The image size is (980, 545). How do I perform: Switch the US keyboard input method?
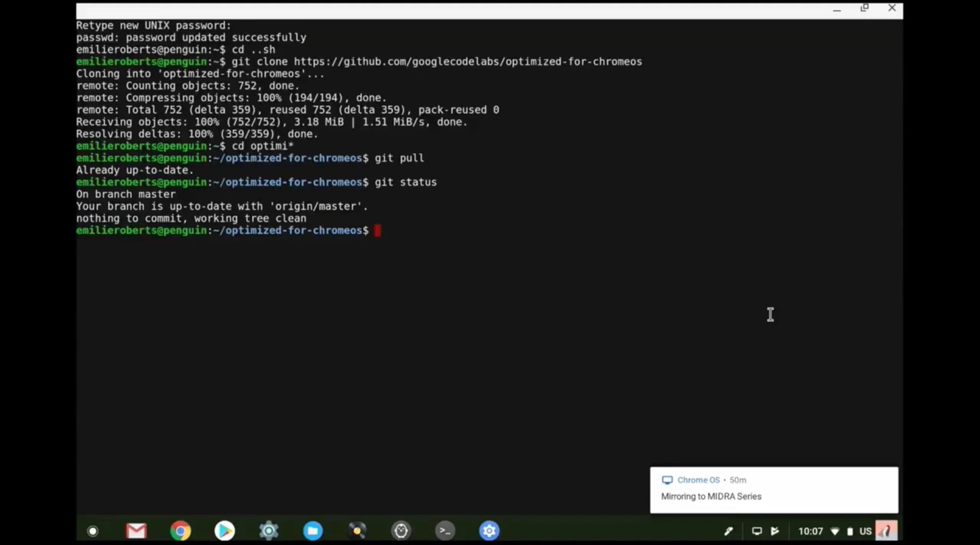click(865, 531)
